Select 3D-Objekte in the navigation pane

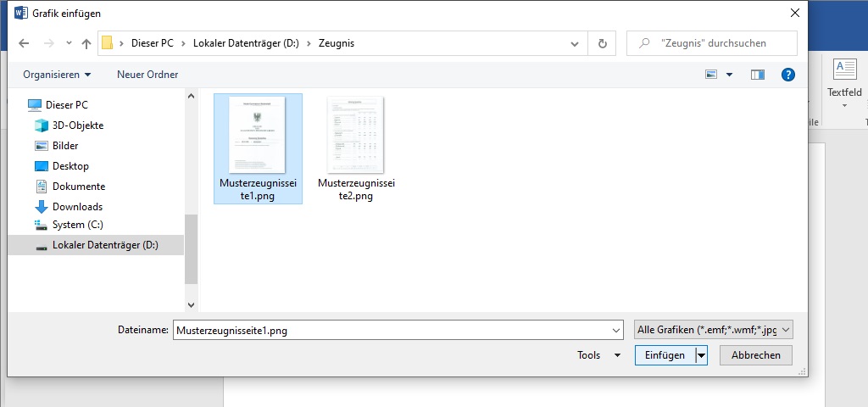77,125
